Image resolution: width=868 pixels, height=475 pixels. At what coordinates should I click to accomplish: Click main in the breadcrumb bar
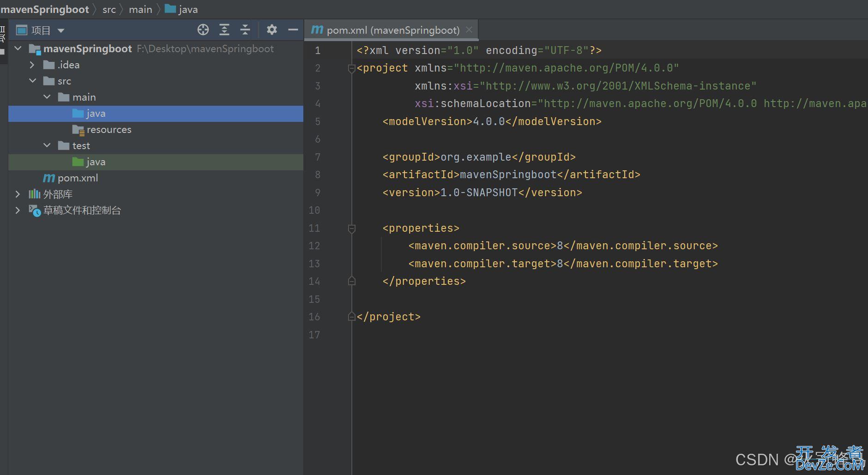(x=140, y=9)
